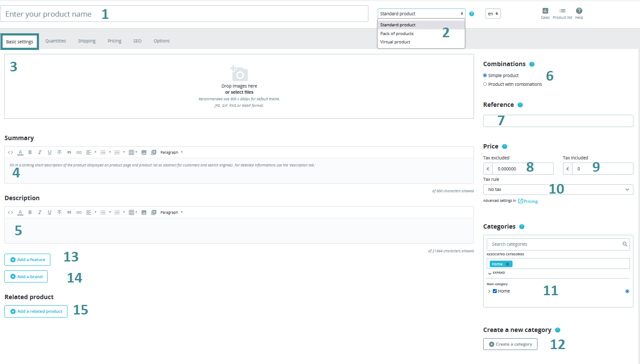
Task: Select the Product with combinations option
Action: click(485, 85)
